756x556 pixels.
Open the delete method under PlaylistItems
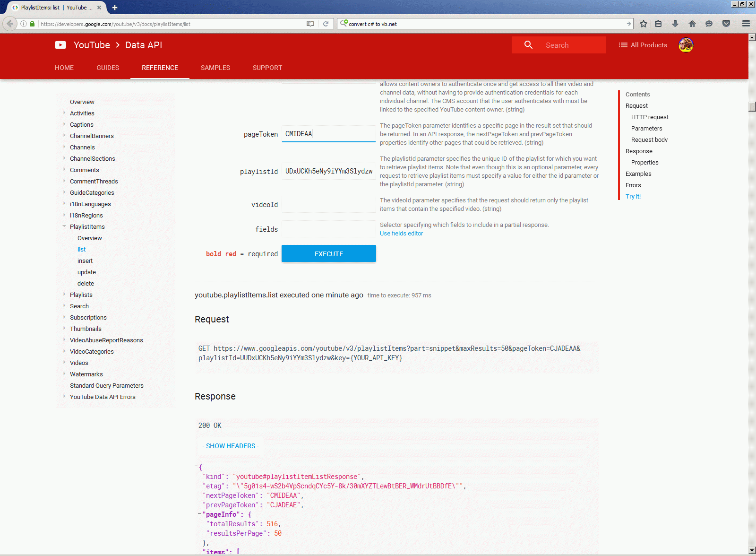pyautogui.click(x=86, y=283)
